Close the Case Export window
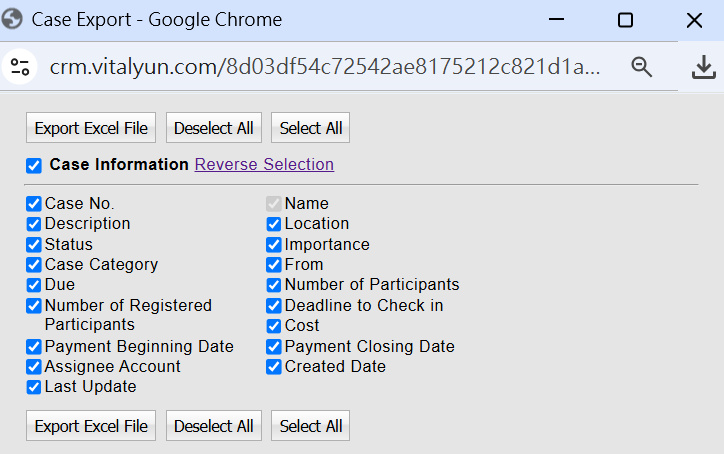This screenshot has height=454, width=724. 694,20
